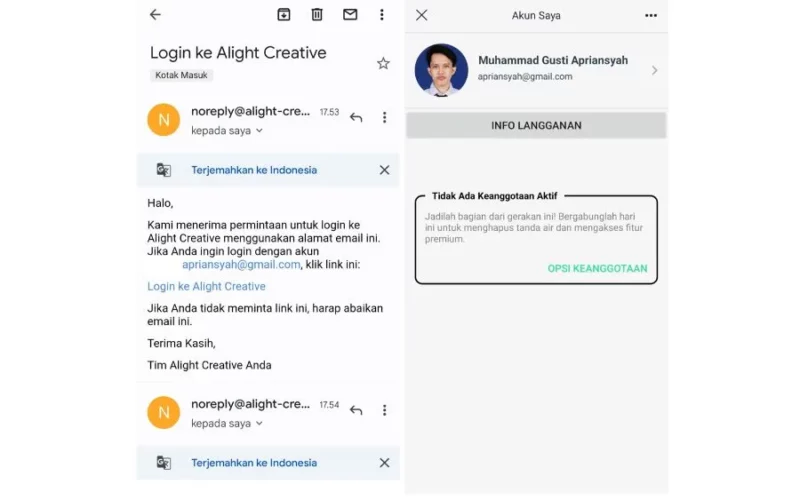The height and width of the screenshot is (500, 800).
Task: Tap the translate icon in first banner
Action: [x=163, y=170]
